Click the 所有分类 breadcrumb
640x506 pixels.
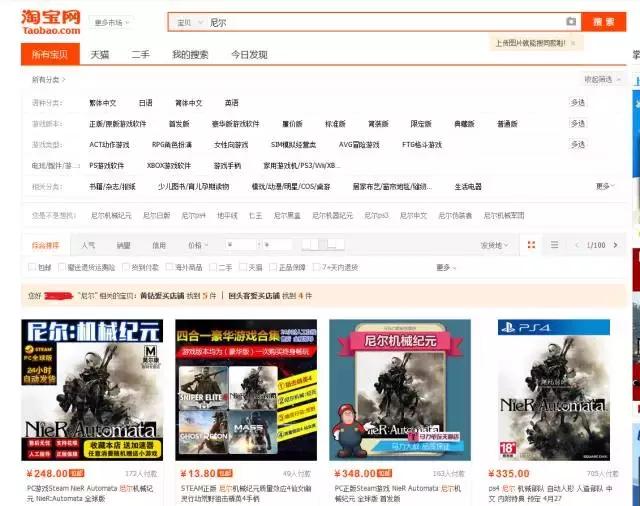click(48, 80)
